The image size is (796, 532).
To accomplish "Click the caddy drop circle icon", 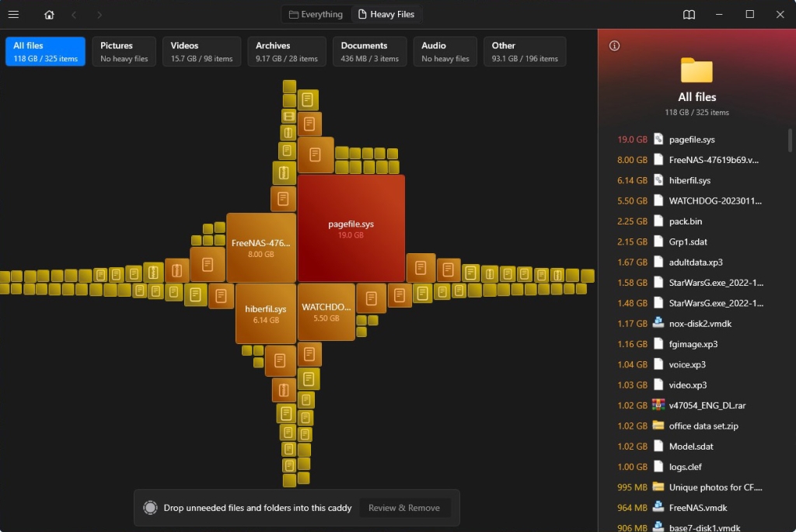I will coord(151,508).
